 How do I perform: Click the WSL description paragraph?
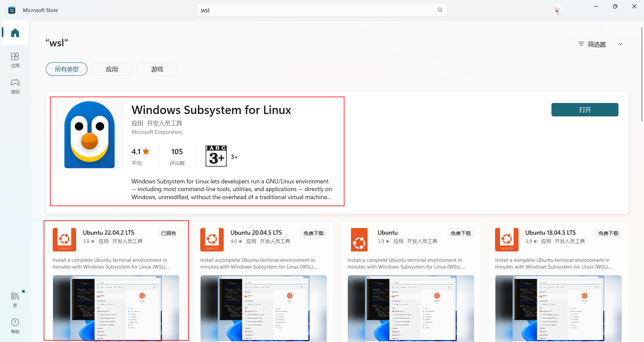(x=232, y=189)
